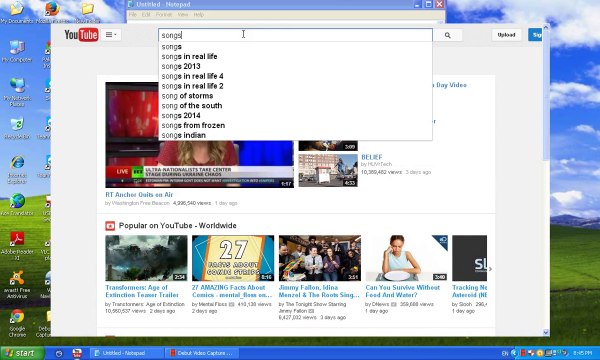600x360 pixels.
Task: Open the Help menu in Notepad
Action: pos(199,15)
